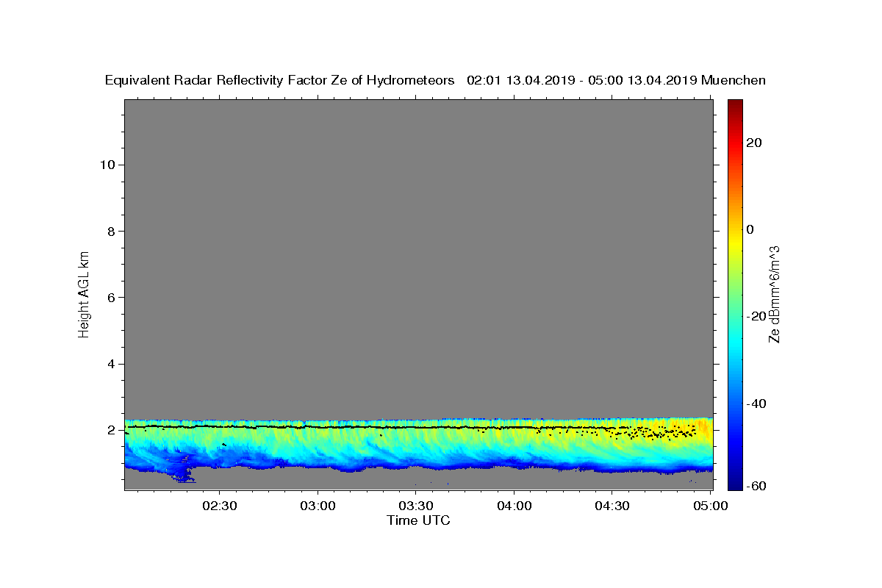This screenshot has width=882, height=588.
Task: Click height axis label '8'
Action: coord(111,231)
